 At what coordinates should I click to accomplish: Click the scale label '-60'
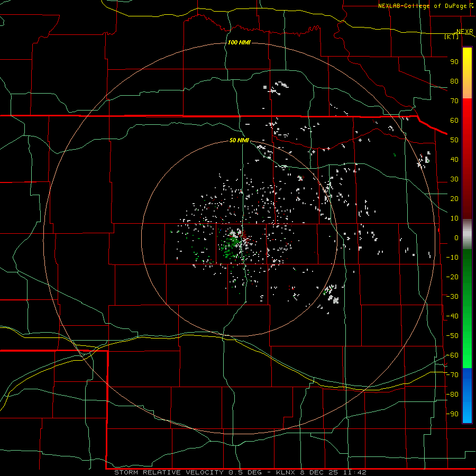(452, 355)
